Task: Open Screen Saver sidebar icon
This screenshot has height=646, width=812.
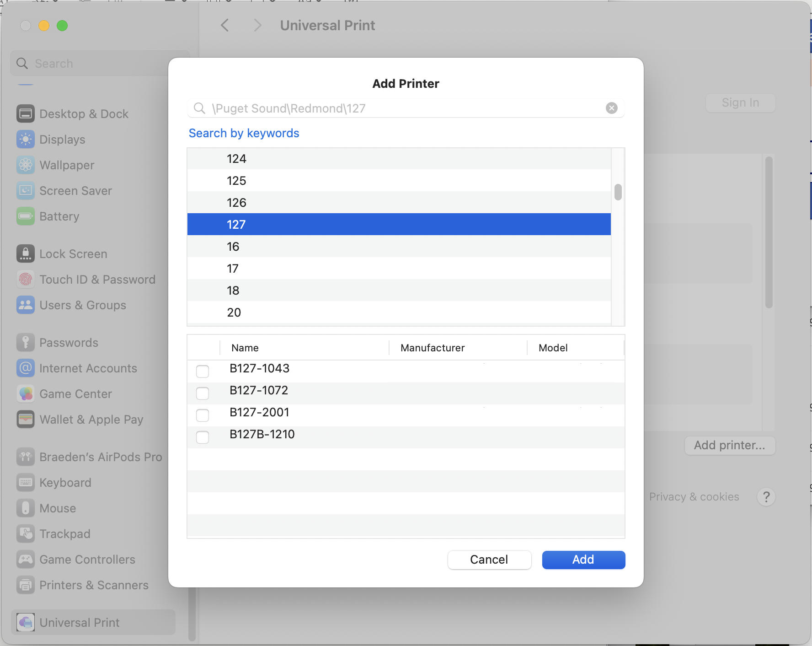Action: point(26,190)
